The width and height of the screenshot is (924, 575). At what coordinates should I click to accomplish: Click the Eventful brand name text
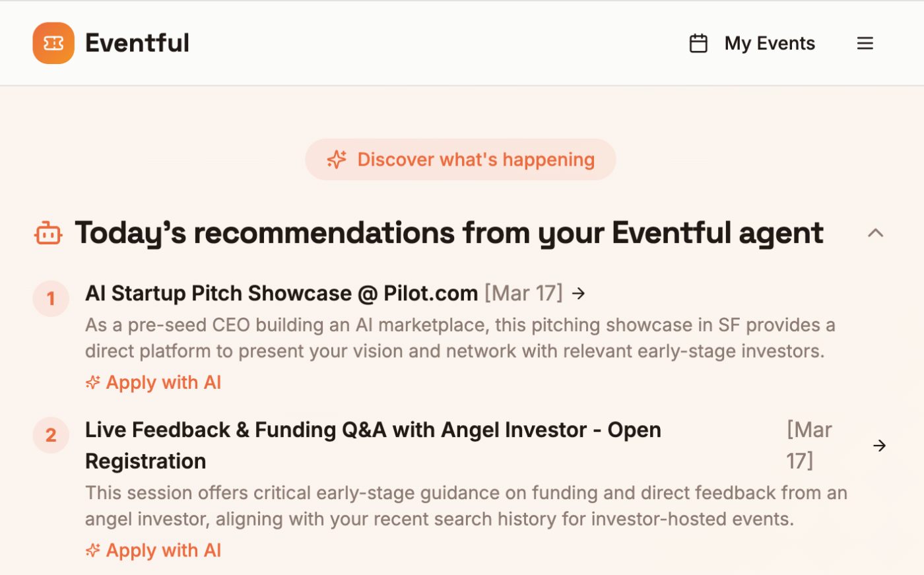137,44
